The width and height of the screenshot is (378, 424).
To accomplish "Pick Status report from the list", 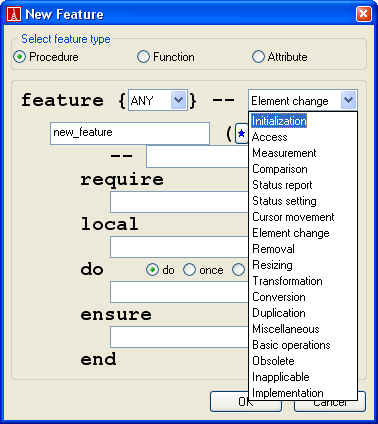I will pyautogui.click(x=303, y=185).
